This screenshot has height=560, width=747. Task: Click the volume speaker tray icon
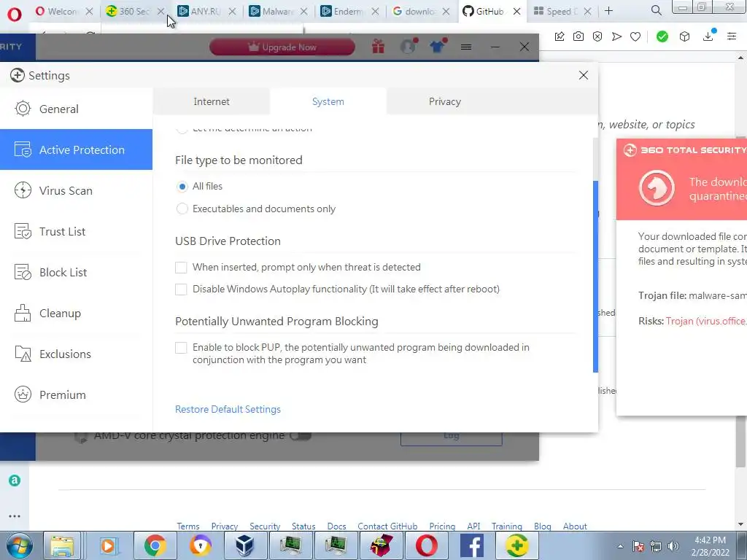point(673,546)
